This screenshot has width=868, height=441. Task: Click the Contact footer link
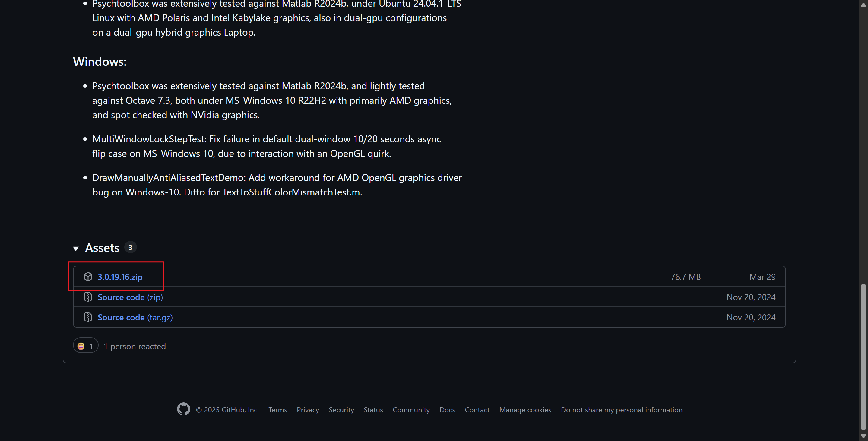(x=477, y=410)
